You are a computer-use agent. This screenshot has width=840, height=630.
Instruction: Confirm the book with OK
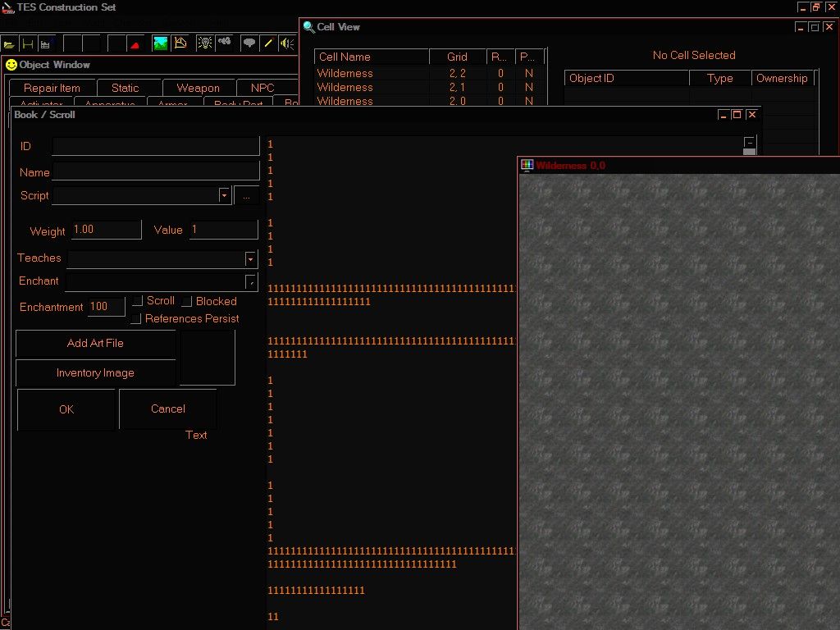pos(66,409)
